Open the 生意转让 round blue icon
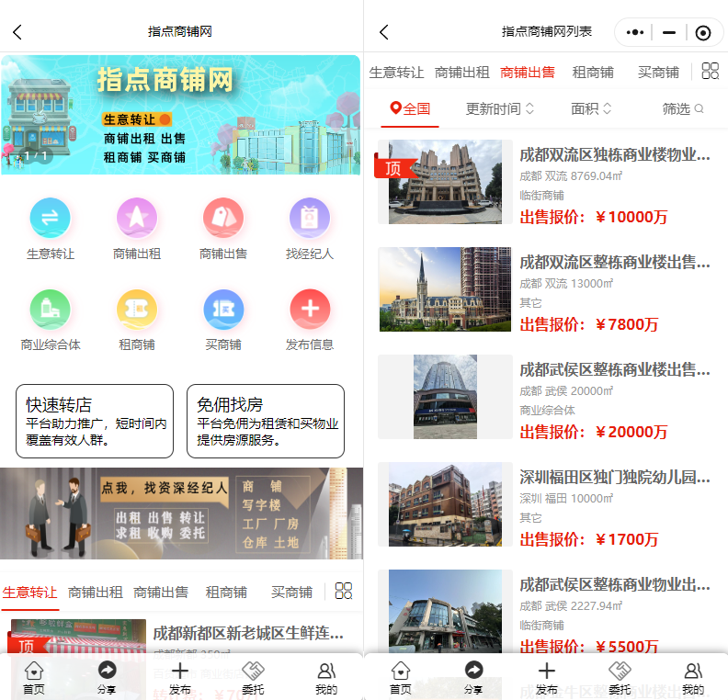728x700 pixels. tap(51, 218)
